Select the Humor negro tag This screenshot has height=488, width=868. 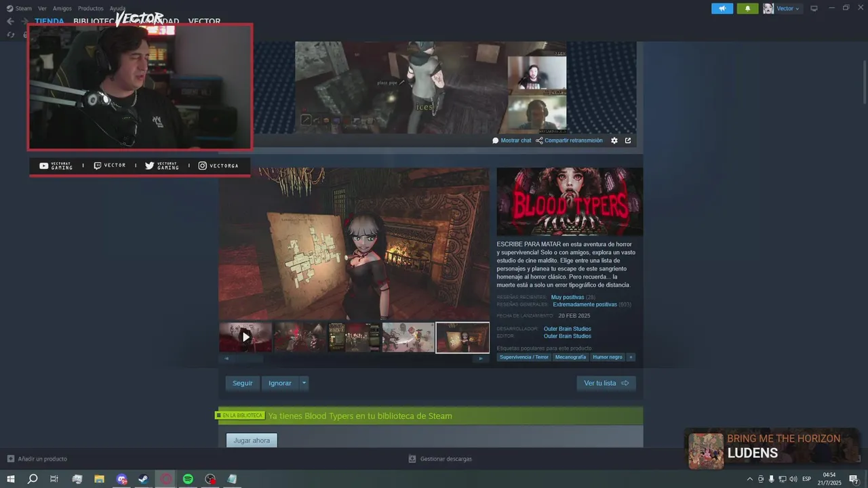[x=608, y=357]
